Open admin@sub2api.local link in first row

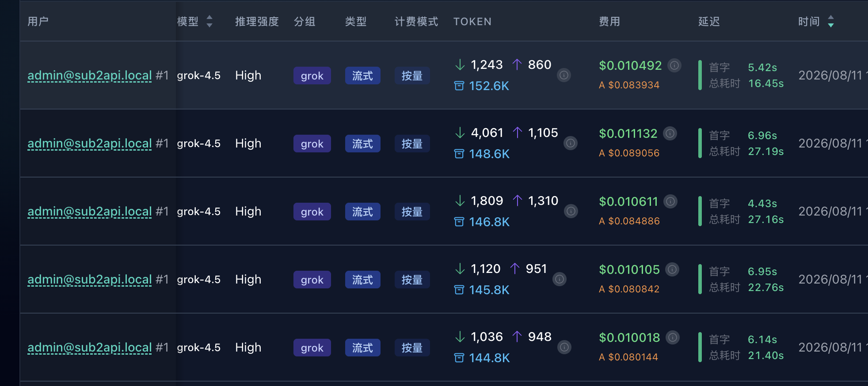(90, 76)
